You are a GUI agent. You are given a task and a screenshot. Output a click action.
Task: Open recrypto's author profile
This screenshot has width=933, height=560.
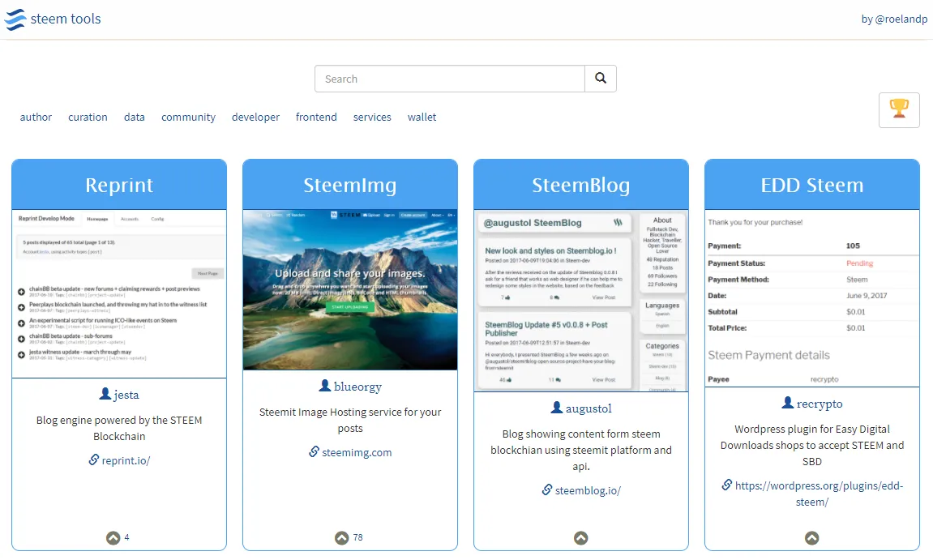tap(820, 404)
